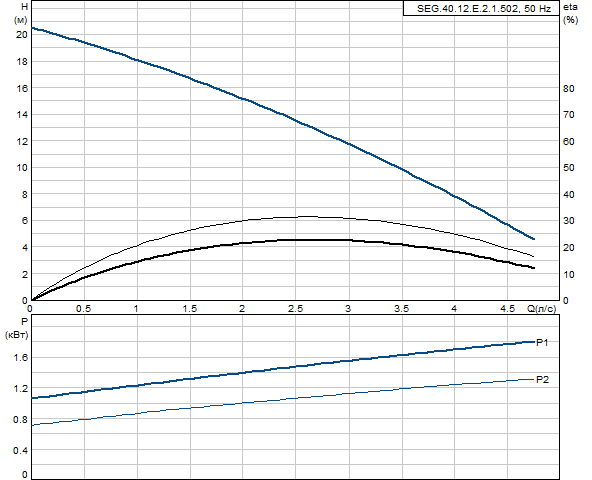Click the (%) unit label under eta
The width and height of the screenshot is (592, 480).
(x=570, y=20)
